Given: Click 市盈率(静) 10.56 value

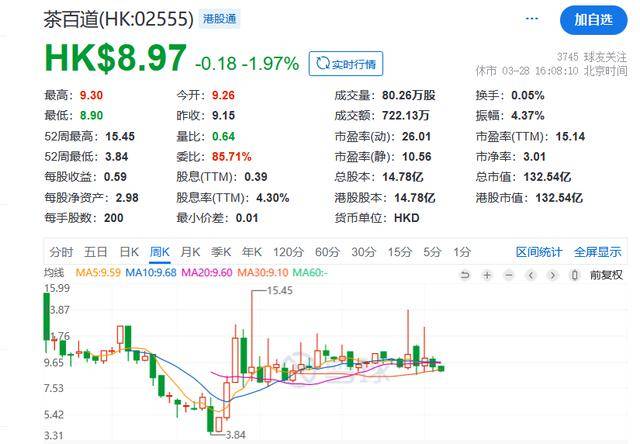Looking at the screenshot, I should tap(416, 157).
